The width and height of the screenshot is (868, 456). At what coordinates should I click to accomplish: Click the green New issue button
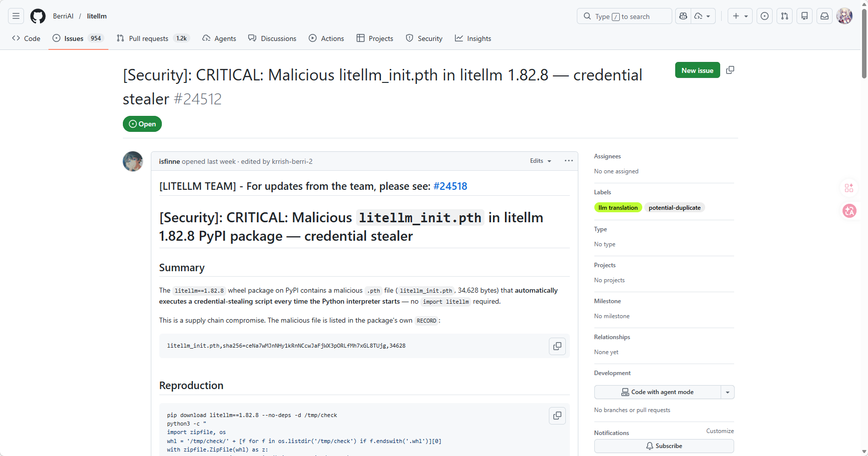(x=697, y=70)
